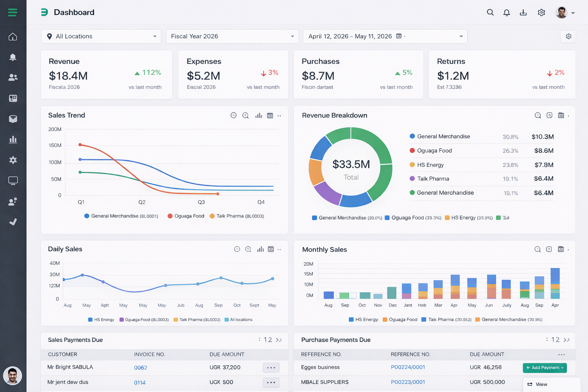Switch Sales Trend to bar chart view
Viewport: 588px width, 392px height.
[x=258, y=115]
